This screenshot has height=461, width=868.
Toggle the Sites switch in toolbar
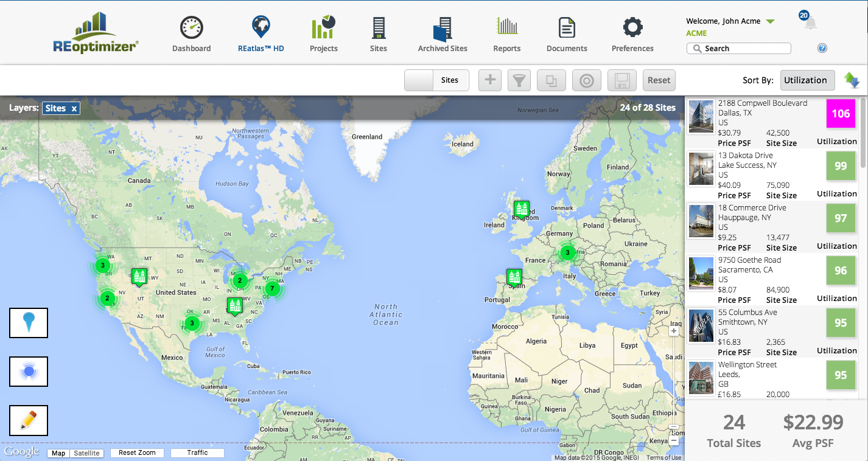point(436,80)
